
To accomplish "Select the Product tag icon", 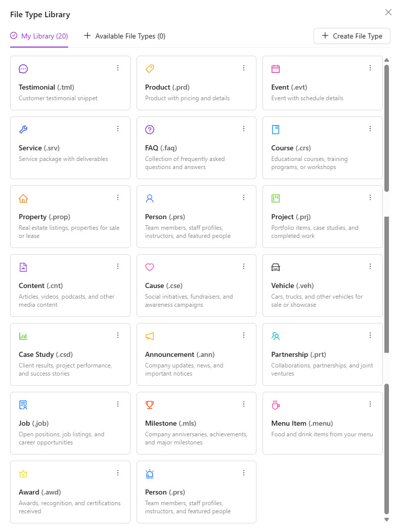I will point(149,68).
